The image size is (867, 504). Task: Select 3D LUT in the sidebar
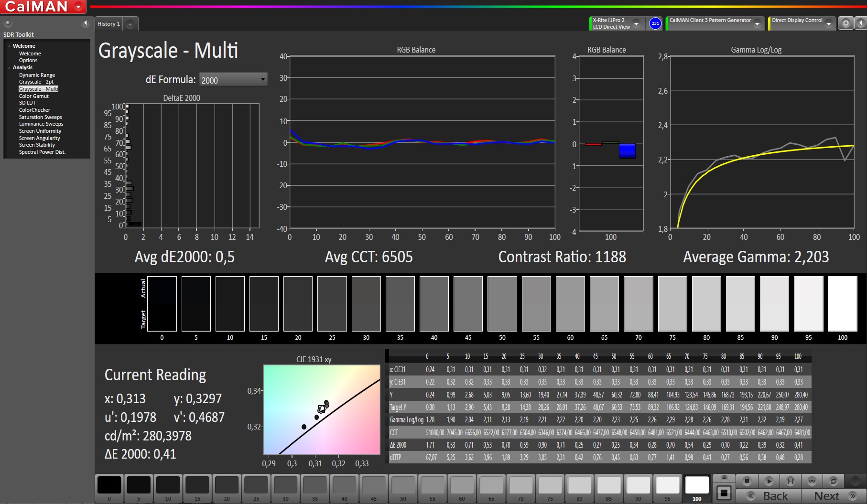click(27, 103)
